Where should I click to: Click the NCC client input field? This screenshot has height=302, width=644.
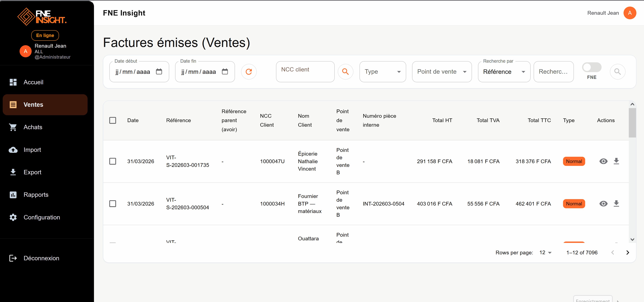(305, 72)
